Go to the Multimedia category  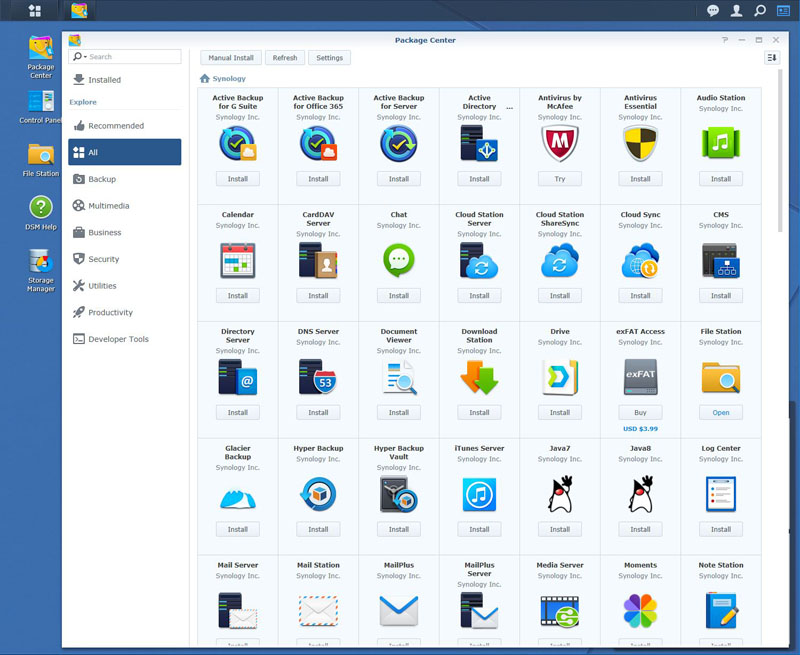click(108, 206)
